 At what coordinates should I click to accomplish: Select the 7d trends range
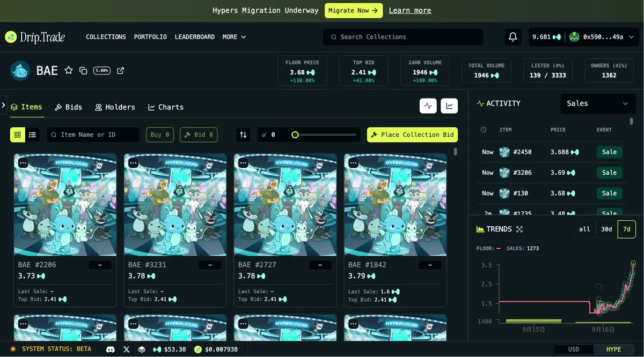pyautogui.click(x=626, y=229)
